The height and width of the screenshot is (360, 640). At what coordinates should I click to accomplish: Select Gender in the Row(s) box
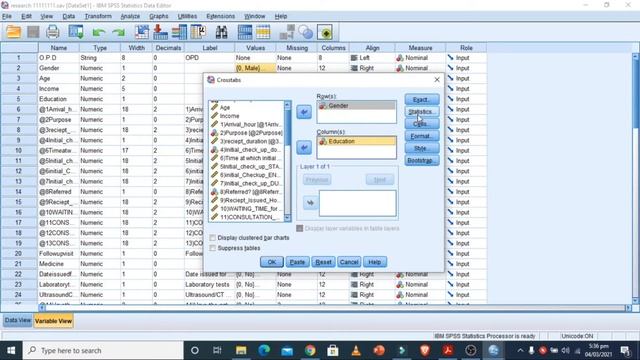point(356,106)
